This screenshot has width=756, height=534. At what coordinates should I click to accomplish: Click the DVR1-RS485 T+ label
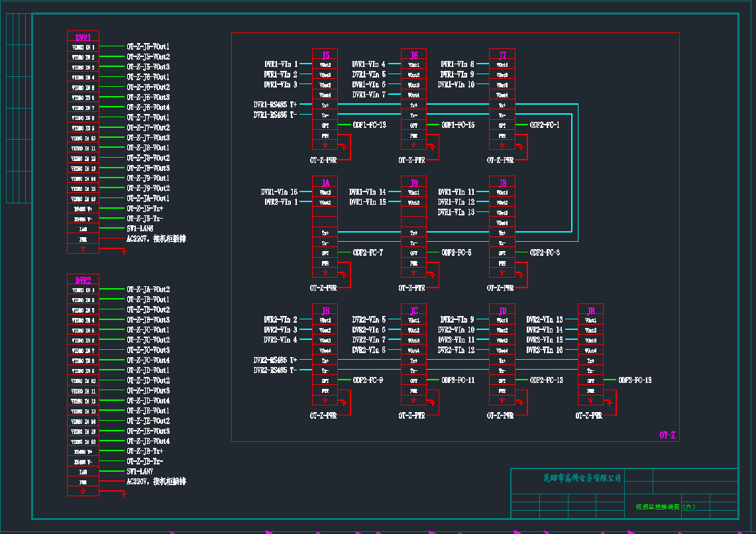pos(274,105)
